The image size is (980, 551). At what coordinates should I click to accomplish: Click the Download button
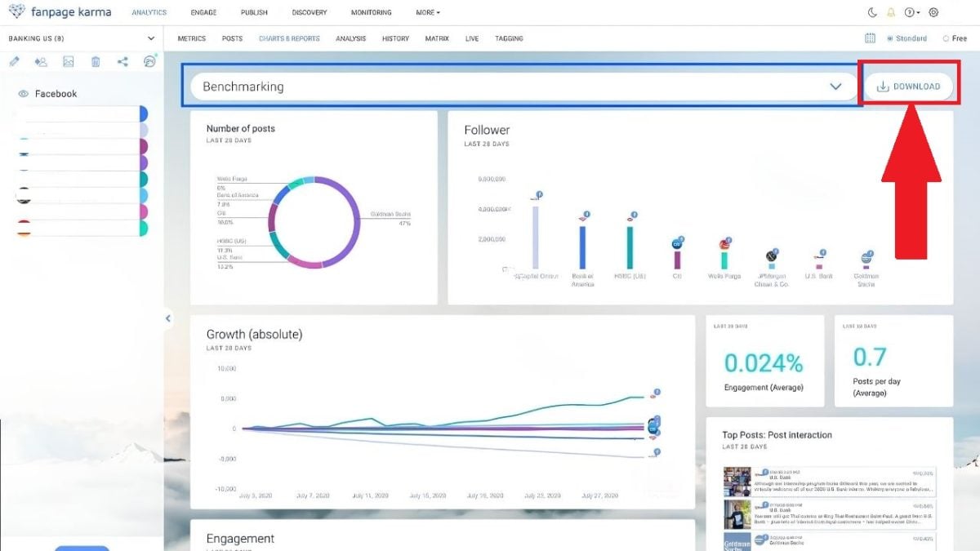point(908,87)
